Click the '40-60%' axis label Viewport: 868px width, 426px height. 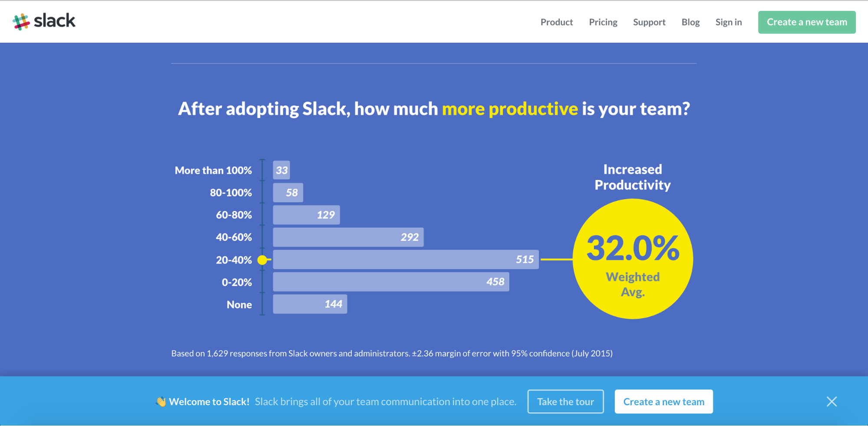tap(234, 237)
